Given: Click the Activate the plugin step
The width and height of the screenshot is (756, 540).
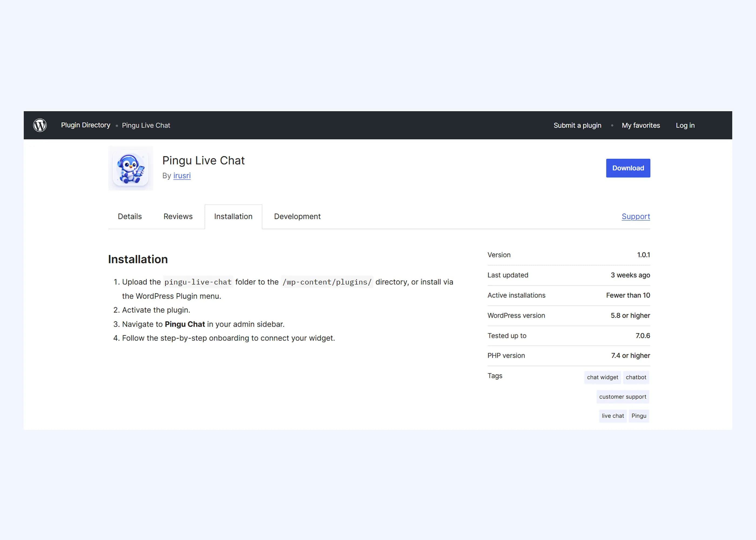Looking at the screenshot, I should coord(156,310).
